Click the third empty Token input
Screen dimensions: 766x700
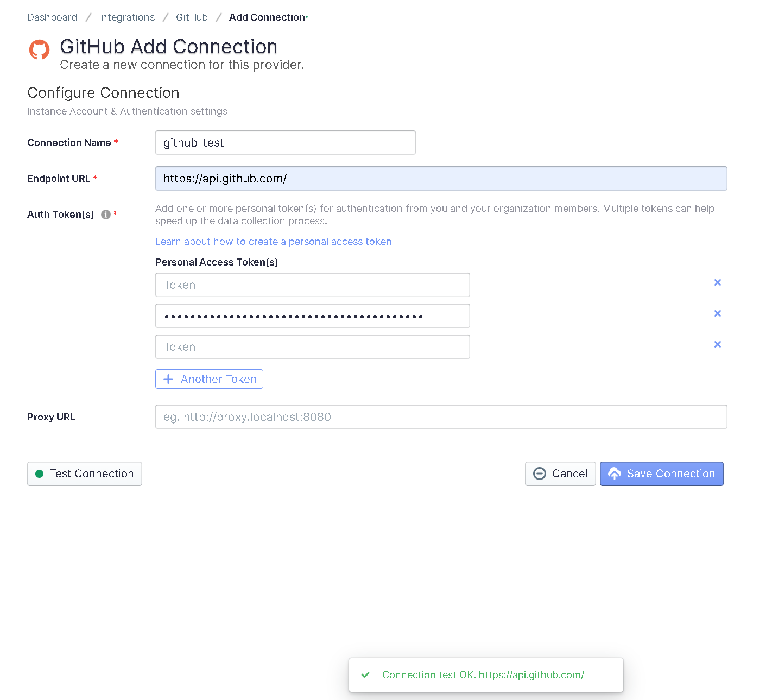pos(313,346)
